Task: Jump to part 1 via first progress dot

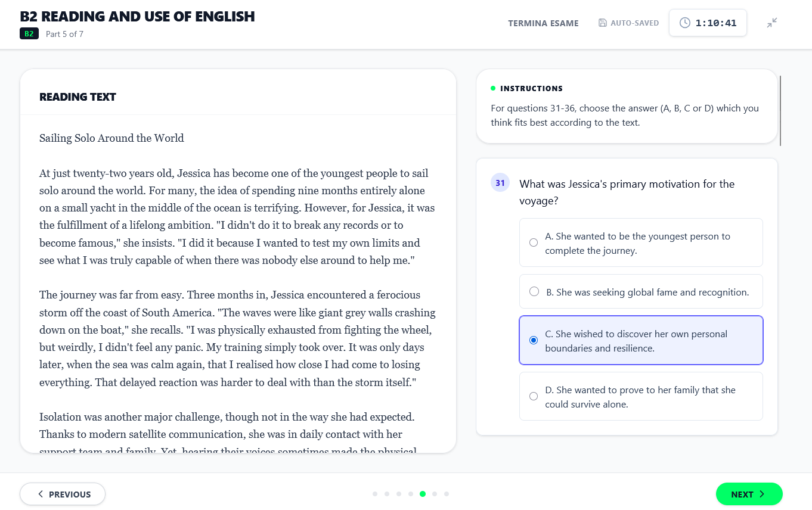Action: [x=375, y=494]
